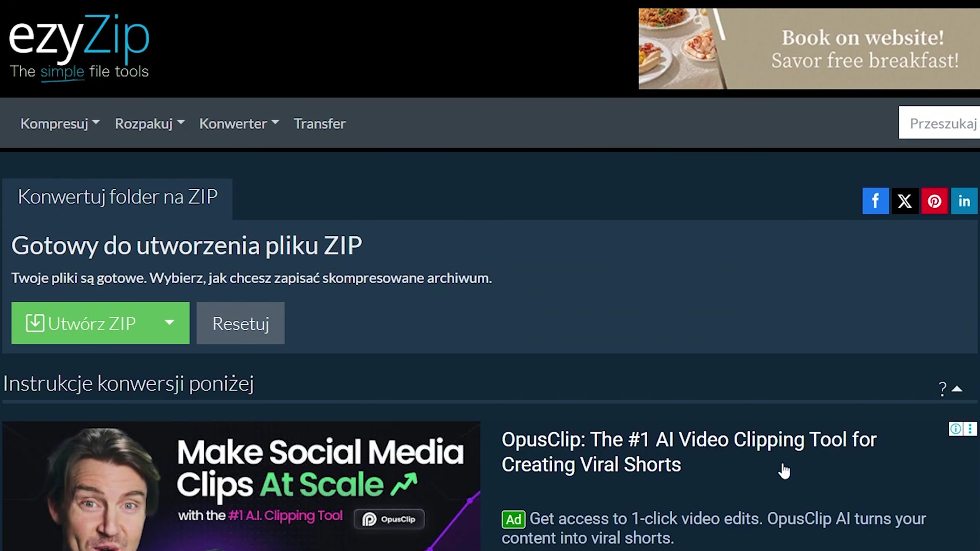The height and width of the screenshot is (551, 980).
Task: Share the page on LinkedIn
Action: pyautogui.click(x=964, y=201)
